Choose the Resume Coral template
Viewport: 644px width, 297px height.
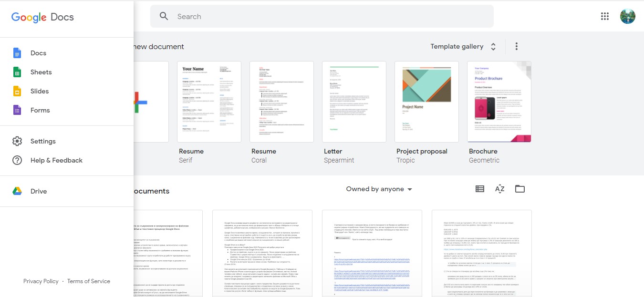pyautogui.click(x=281, y=102)
